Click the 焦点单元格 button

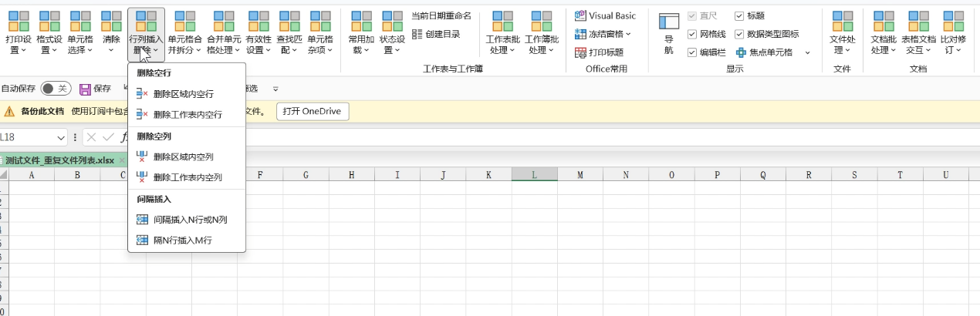764,52
